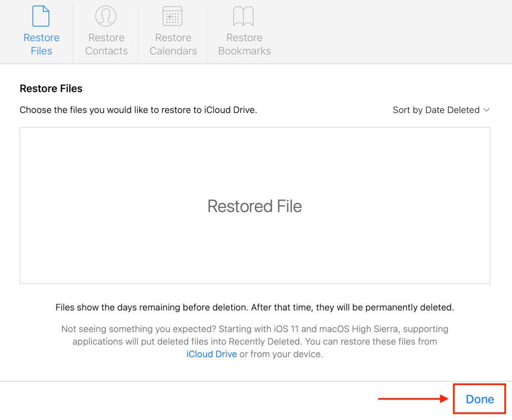This screenshot has height=420, width=512.
Task: Switch to the Restore Bookmarks tab
Action: tap(244, 44)
